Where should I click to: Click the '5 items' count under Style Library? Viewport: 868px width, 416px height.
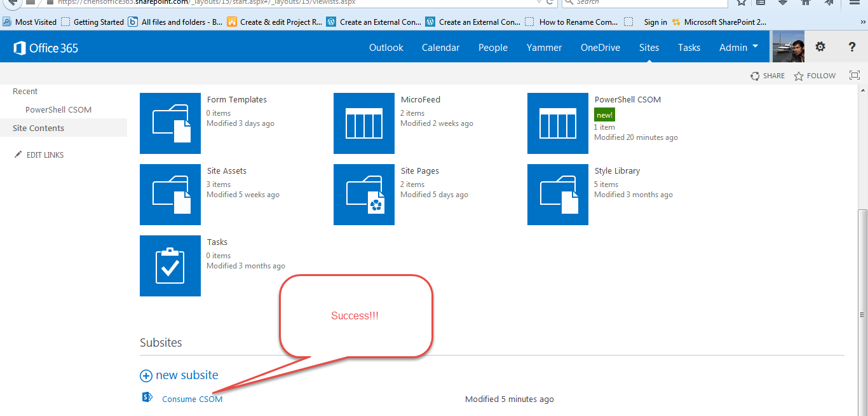click(606, 184)
